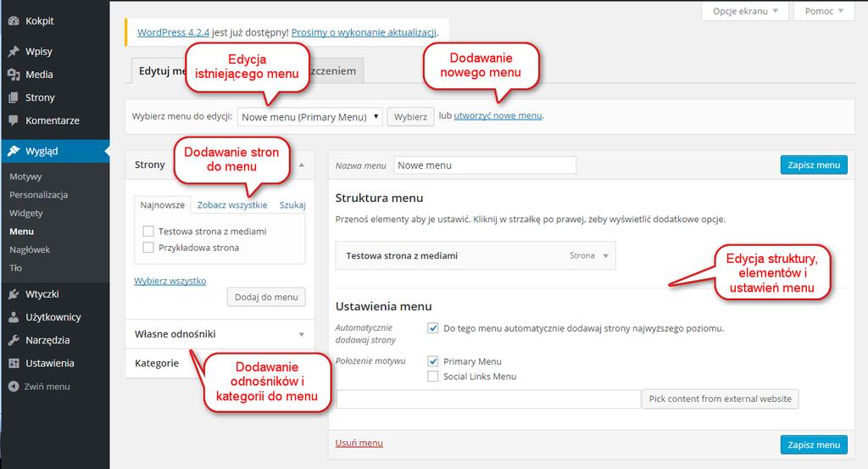The image size is (868, 469).
Task: Click the Komentarze speech bubble icon
Action: click(14, 120)
